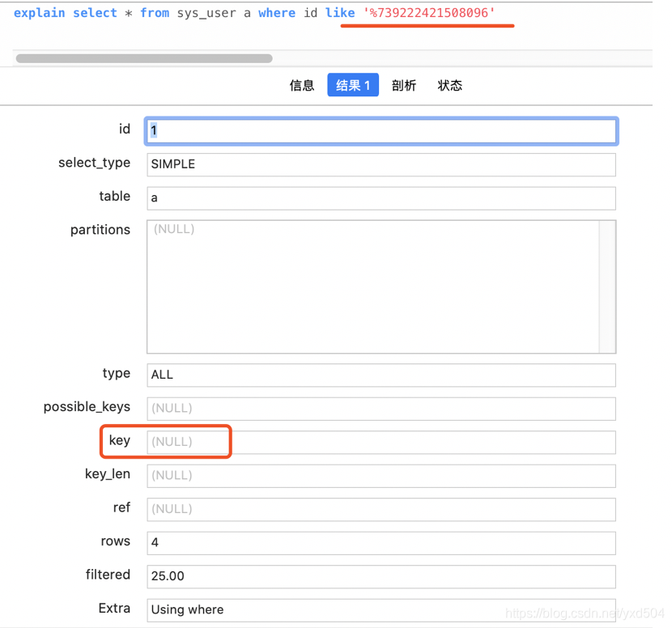This screenshot has width=672, height=628.
Task: Open the 剖析 tab
Action: point(404,85)
